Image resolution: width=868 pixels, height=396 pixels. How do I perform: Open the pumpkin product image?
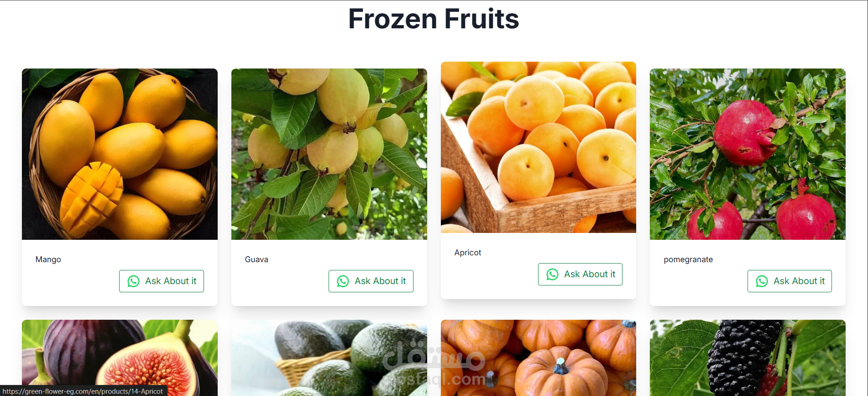pyautogui.click(x=539, y=358)
